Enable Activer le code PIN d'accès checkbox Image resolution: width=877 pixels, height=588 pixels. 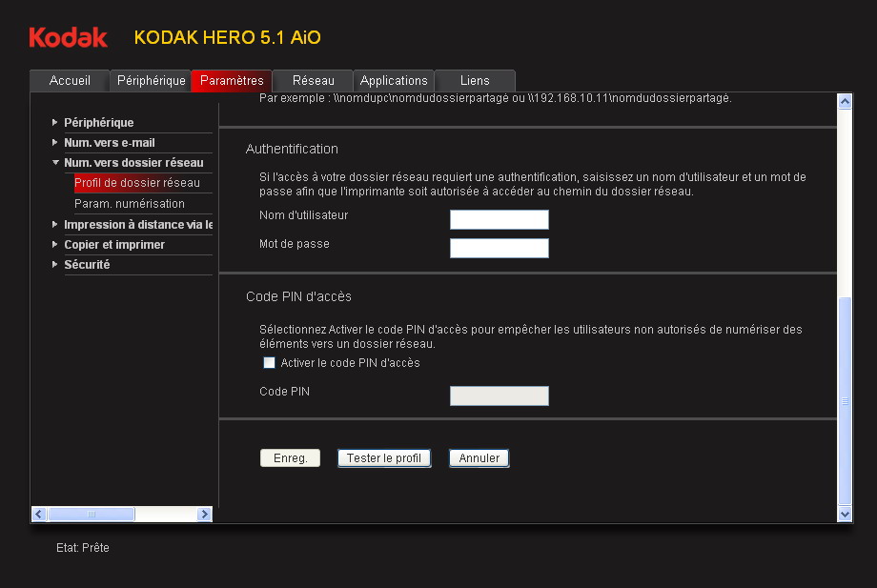[x=269, y=363]
